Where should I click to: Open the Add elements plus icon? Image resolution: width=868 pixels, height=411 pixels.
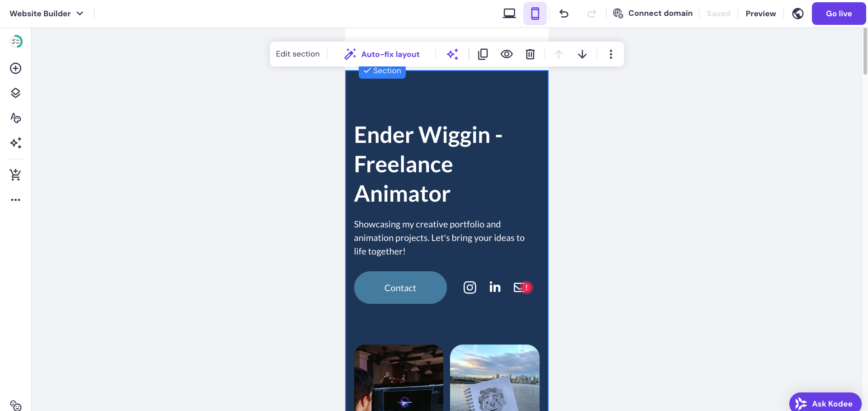(x=15, y=68)
